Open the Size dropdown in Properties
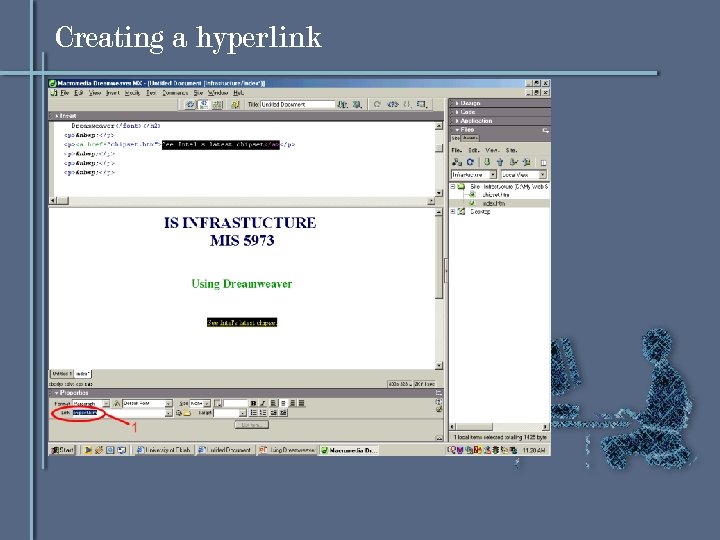 point(207,403)
